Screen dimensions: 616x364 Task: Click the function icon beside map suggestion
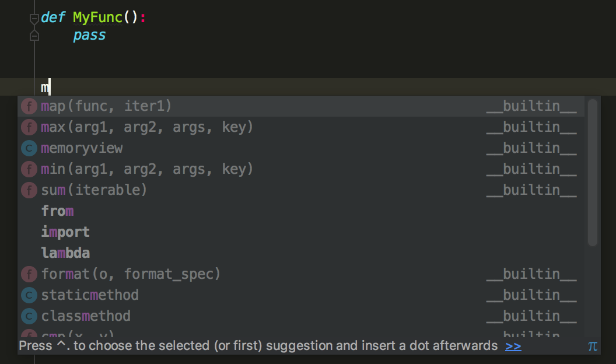tap(29, 106)
